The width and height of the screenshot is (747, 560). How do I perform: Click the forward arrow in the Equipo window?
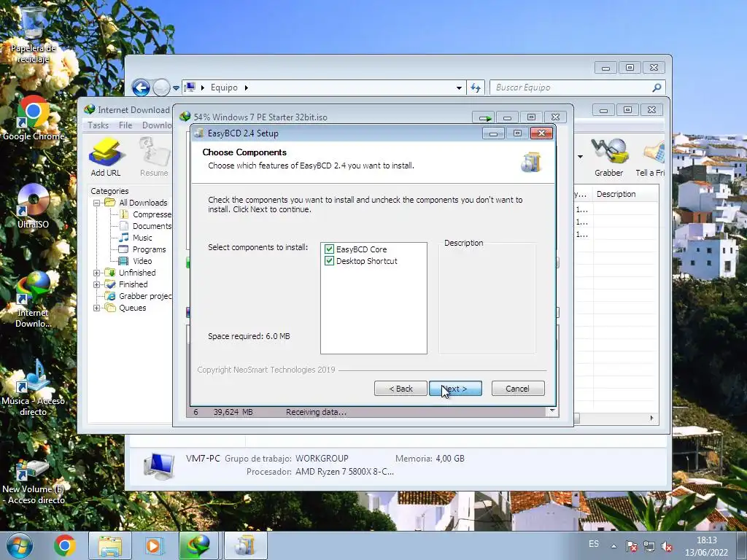tap(161, 87)
